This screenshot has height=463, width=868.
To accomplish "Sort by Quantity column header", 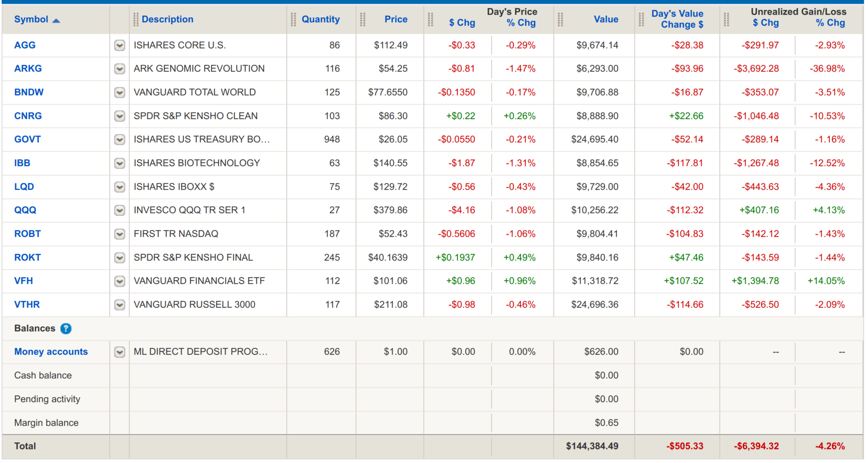I will 320,19.
